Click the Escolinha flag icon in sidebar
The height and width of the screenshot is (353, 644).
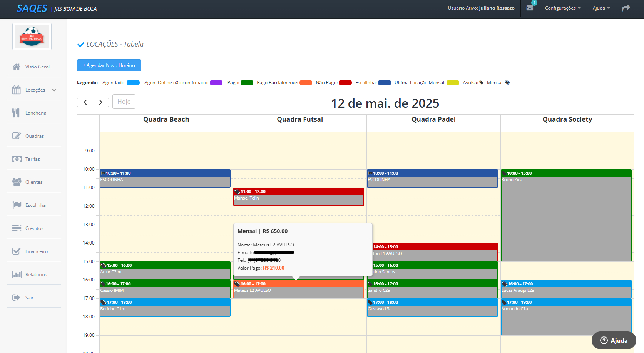click(17, 205)
